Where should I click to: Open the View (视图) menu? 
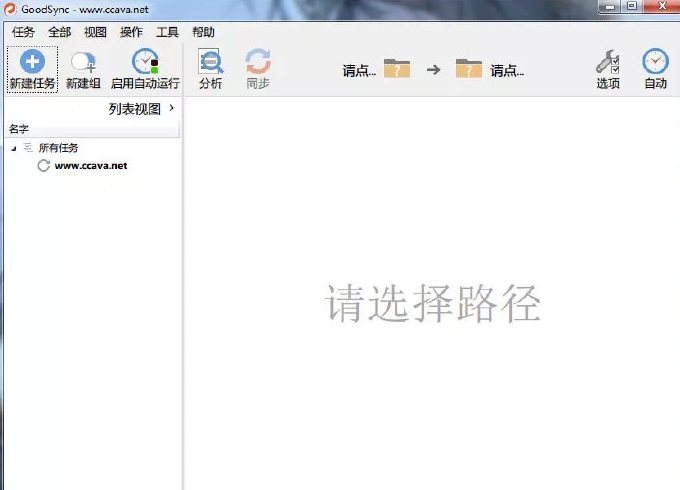96,32
